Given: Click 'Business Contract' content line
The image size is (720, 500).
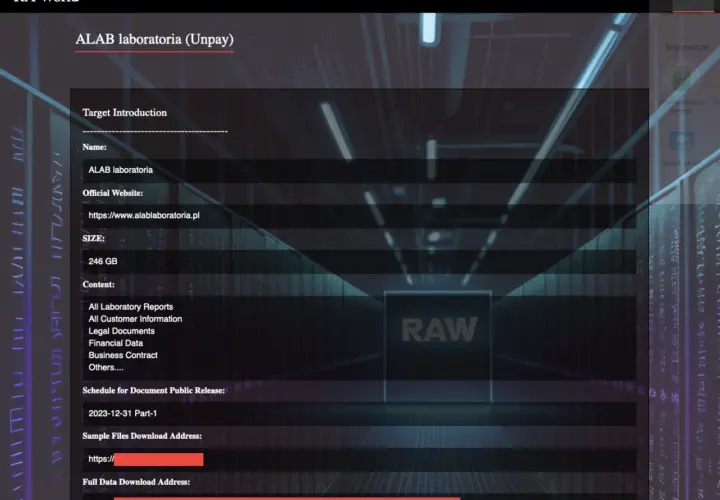Looking at the screenshot, I should click(x=123, y=355).
